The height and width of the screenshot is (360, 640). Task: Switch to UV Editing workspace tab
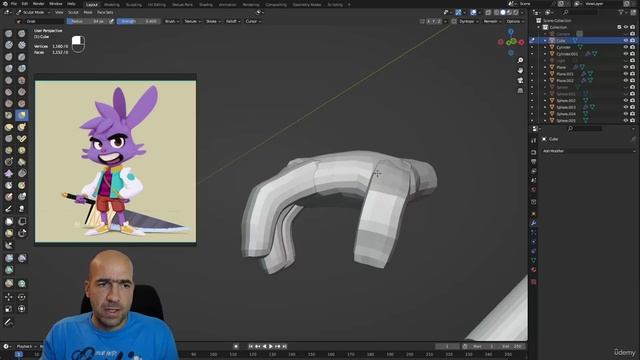(x=157, y=4)
